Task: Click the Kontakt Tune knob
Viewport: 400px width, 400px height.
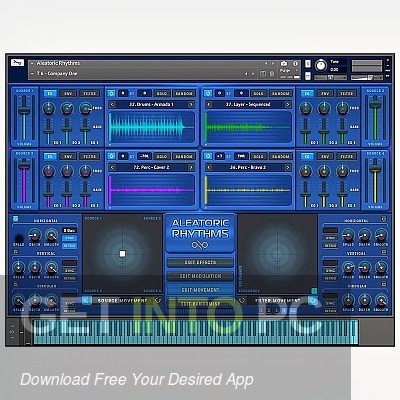Action: coord(321,66)
